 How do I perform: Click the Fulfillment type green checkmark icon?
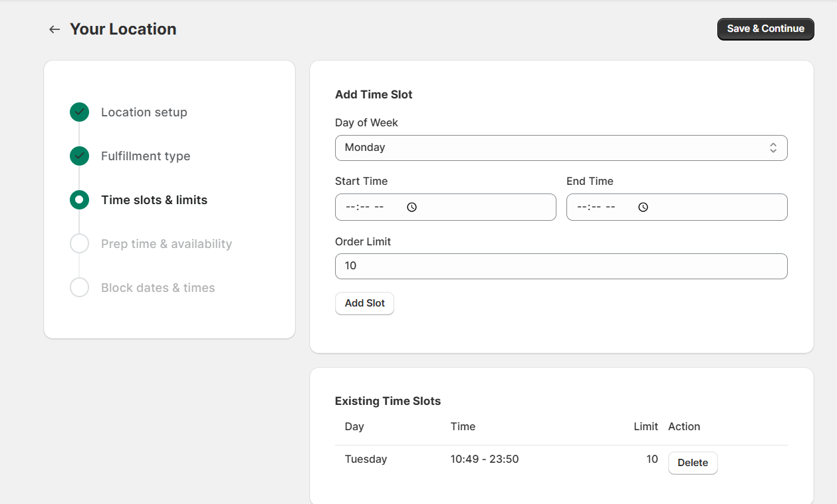tap(79, 156)
